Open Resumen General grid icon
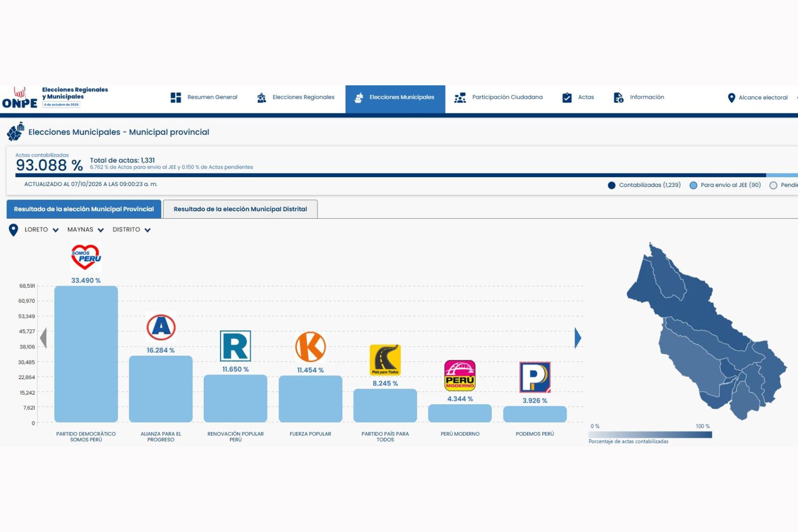798x532 pixels. coord(176,98)
